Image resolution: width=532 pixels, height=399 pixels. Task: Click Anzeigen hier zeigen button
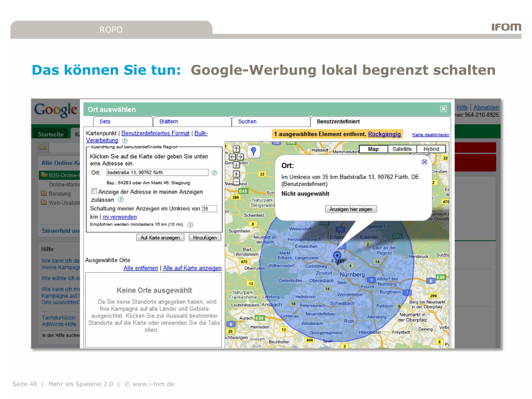351,209
